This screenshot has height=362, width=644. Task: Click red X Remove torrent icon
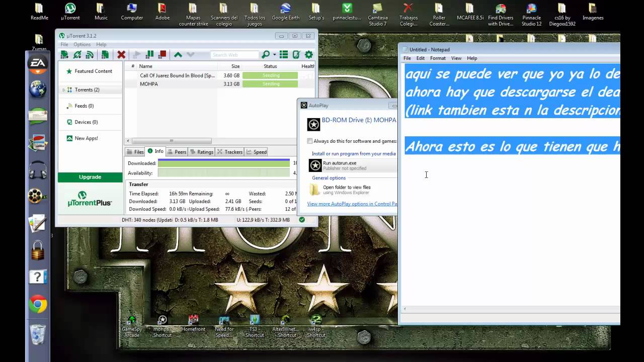tap(121, 55)
